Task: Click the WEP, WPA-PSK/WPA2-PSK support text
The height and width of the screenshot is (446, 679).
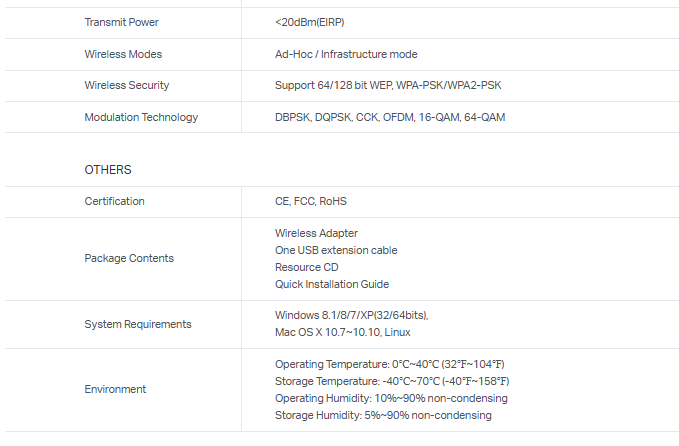Action: (x=388, y=86)
